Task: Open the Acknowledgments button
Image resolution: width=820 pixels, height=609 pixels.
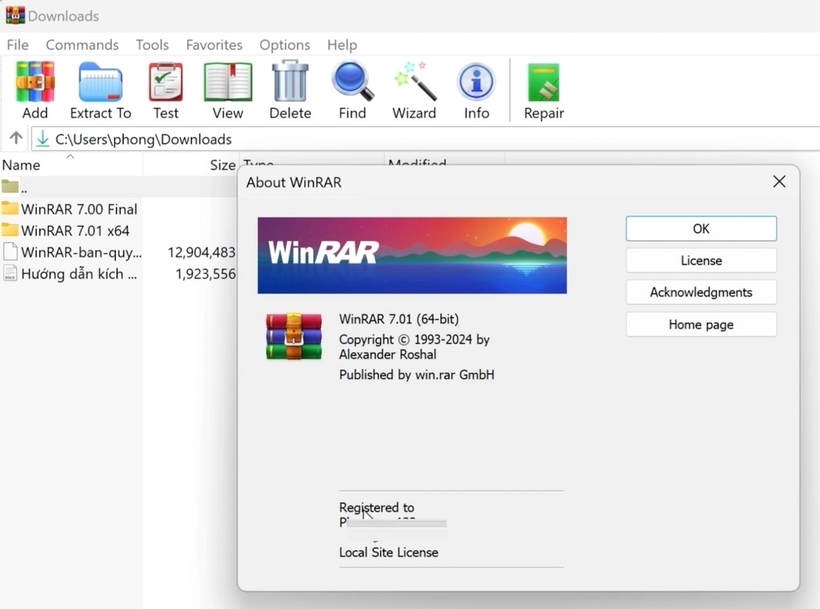Action: pyautogui.click(x=701, y=293)
